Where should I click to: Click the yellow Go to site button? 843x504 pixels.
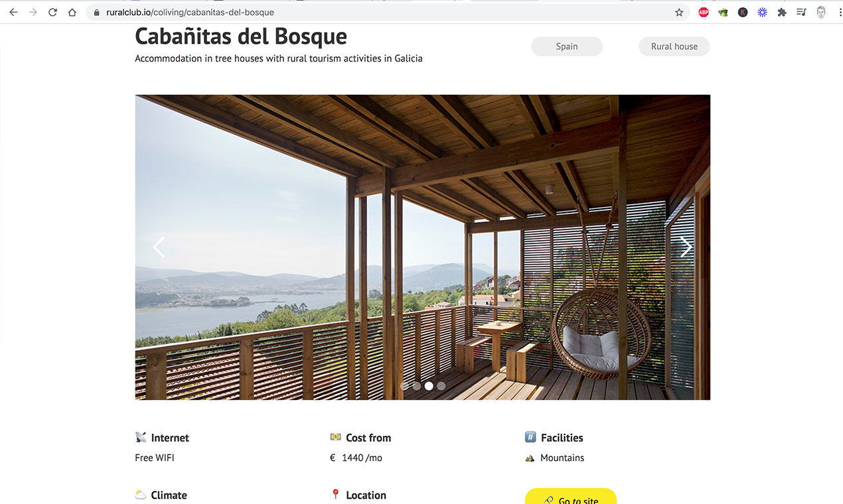point(571,496)
